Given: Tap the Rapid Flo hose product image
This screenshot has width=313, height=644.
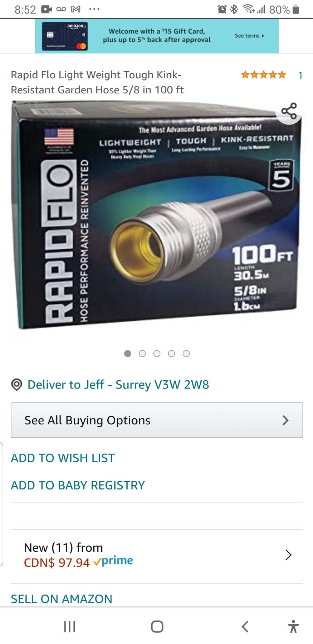Looking at the screenshot, I should point(156,215).
